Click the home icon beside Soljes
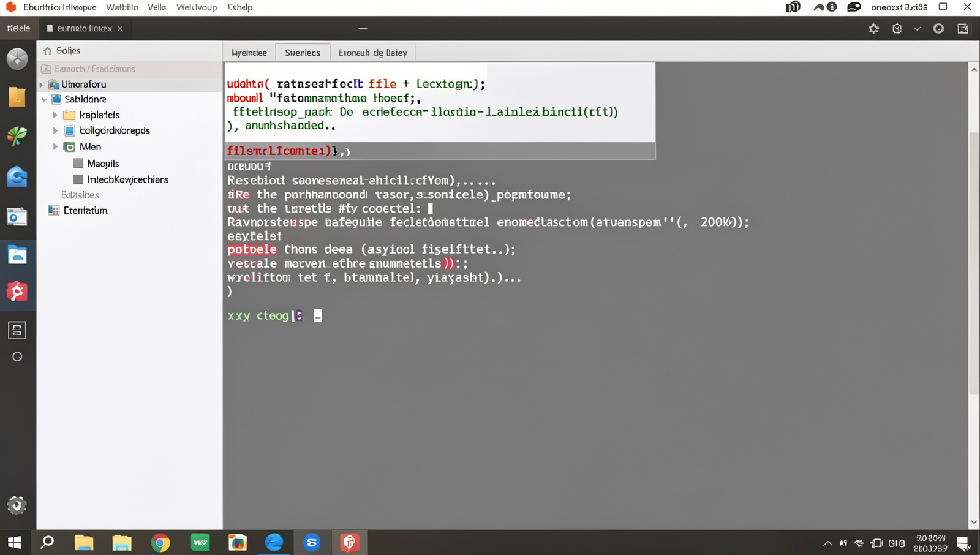Image resolution: width=980 pixels, height=555 pixels. pyautogui.click(x=47, y=51)
